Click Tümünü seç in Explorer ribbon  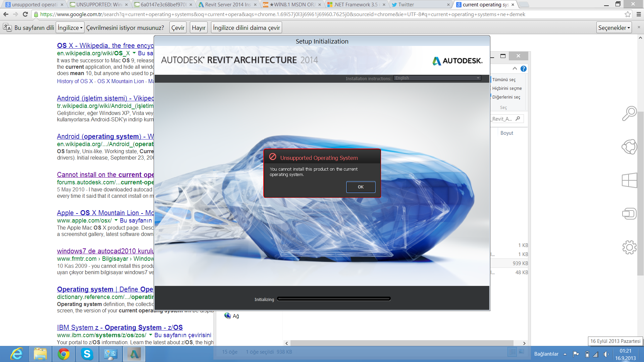504,79
